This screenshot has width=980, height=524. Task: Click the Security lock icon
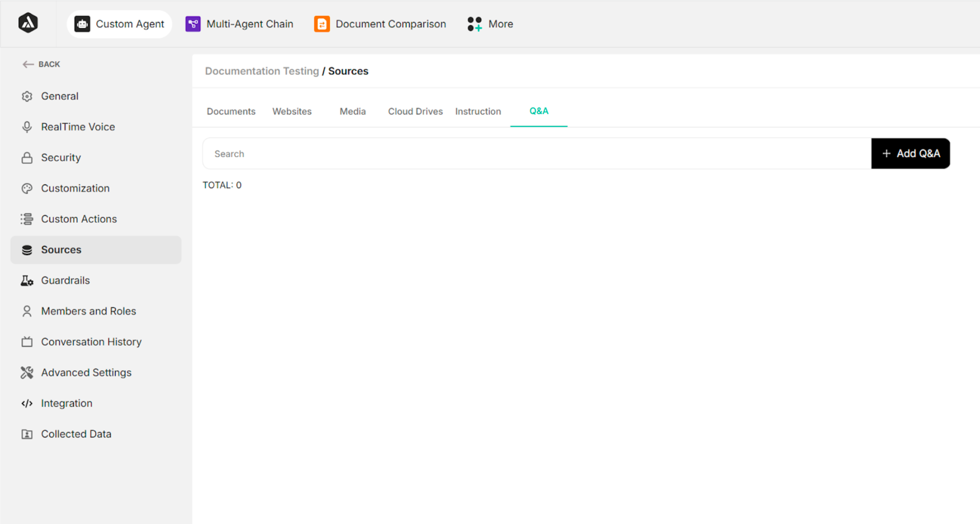(x=27, y=158)
